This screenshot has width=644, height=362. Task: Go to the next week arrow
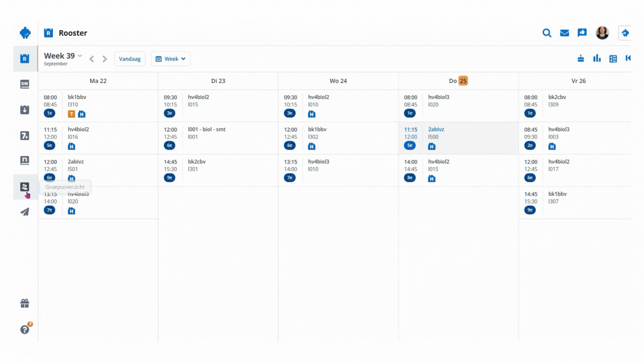pyautogui.click(x=105, y=59)
